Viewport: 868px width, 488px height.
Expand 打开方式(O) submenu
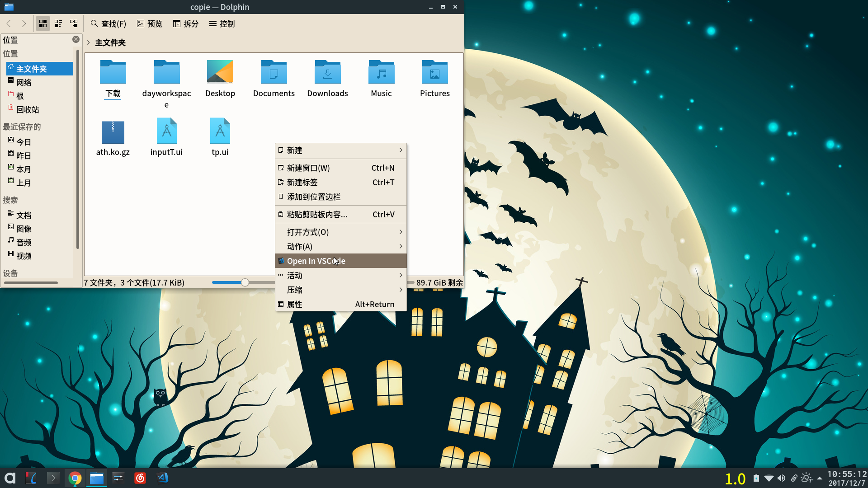click(x=341, y=232)
